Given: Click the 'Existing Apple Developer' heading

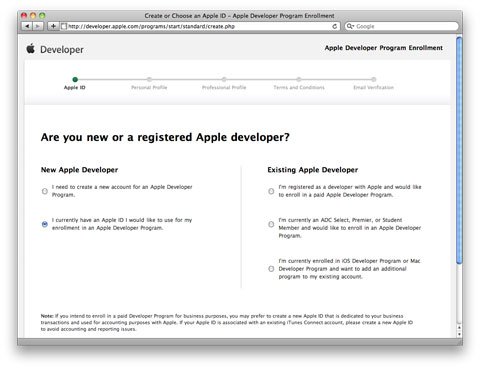Looking at the screenshot, I should coord(313,170).
